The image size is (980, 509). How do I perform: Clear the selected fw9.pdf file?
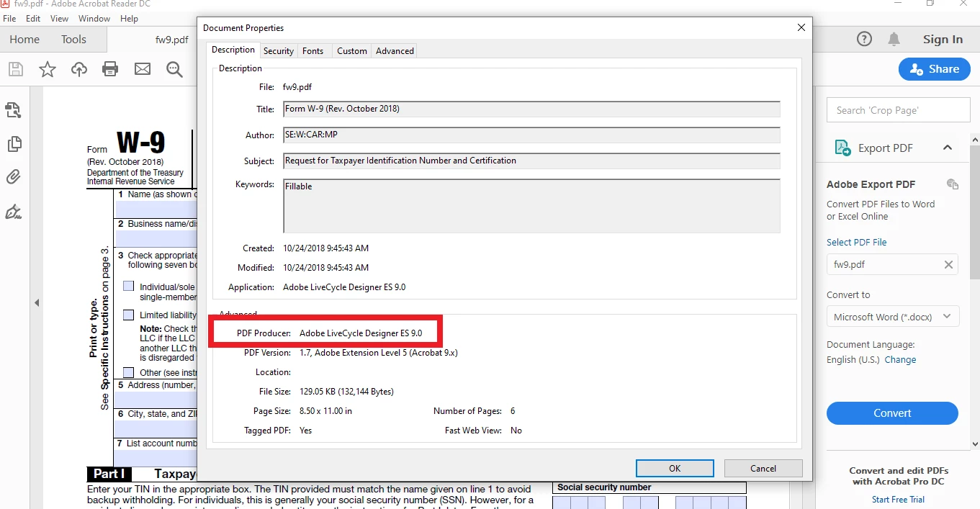point(948,264)
